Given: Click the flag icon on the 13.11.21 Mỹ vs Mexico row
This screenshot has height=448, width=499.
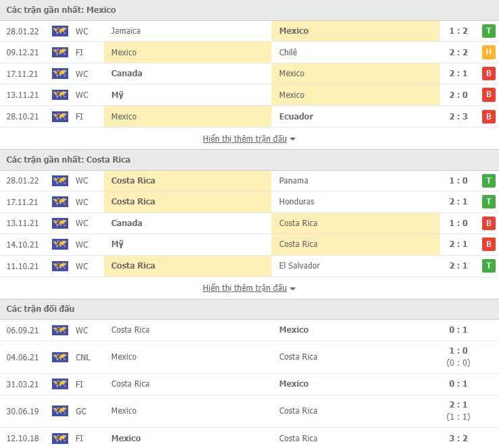Looking at the screenshot, I should click(x=60, y=95).
